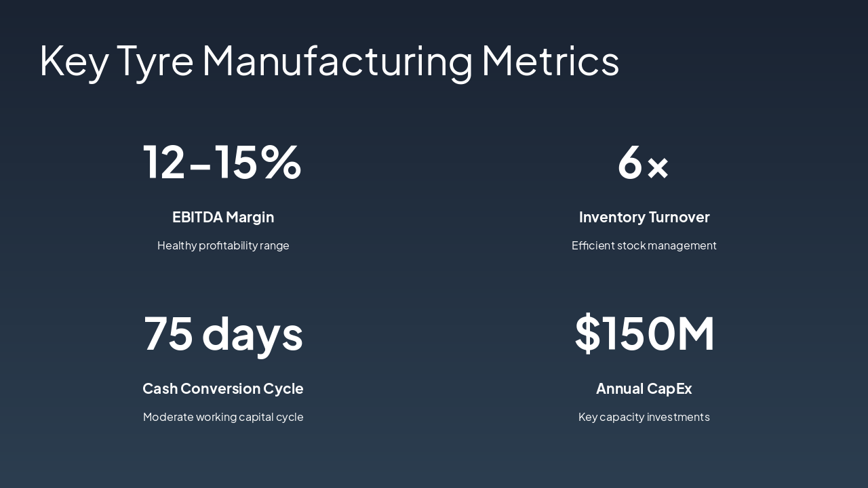Click the "Efficient stock management" caption

pos(644,245)
